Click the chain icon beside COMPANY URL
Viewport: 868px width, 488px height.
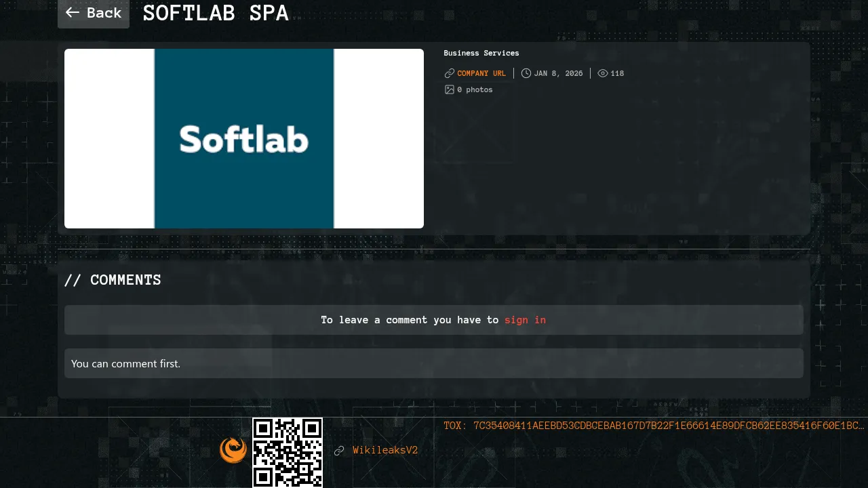tap(449, 73)
